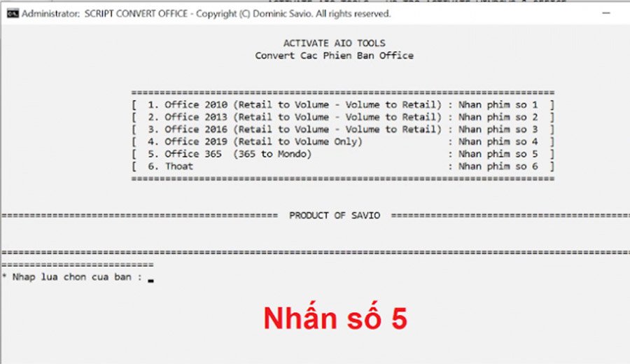Select menu line '5. Office 365 (365 to Mondo)'

(343, 154)
